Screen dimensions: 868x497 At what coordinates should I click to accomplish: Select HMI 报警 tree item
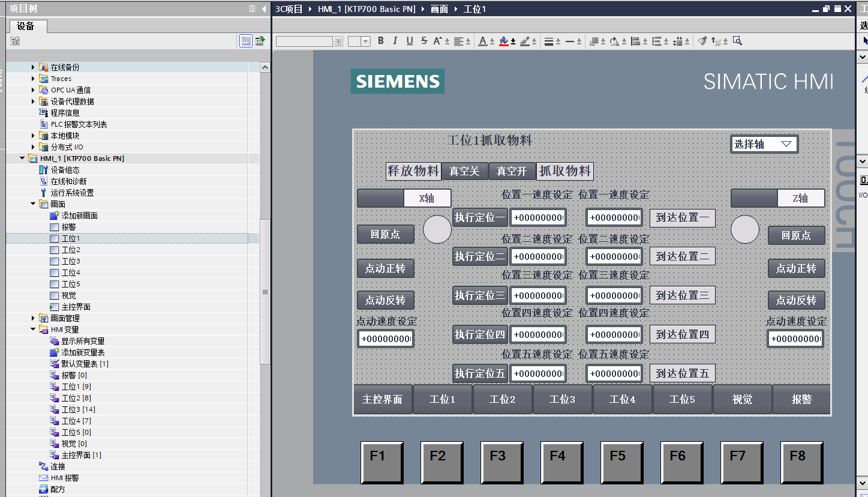pyautogui.click(x=65, y=478)
